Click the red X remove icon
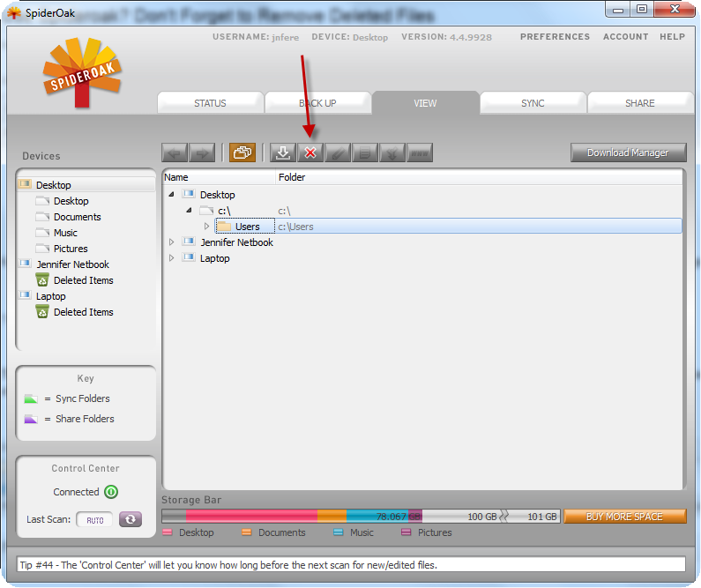This screenshot has width=701, height=588. pyautogui.click(x=310, y=153)
